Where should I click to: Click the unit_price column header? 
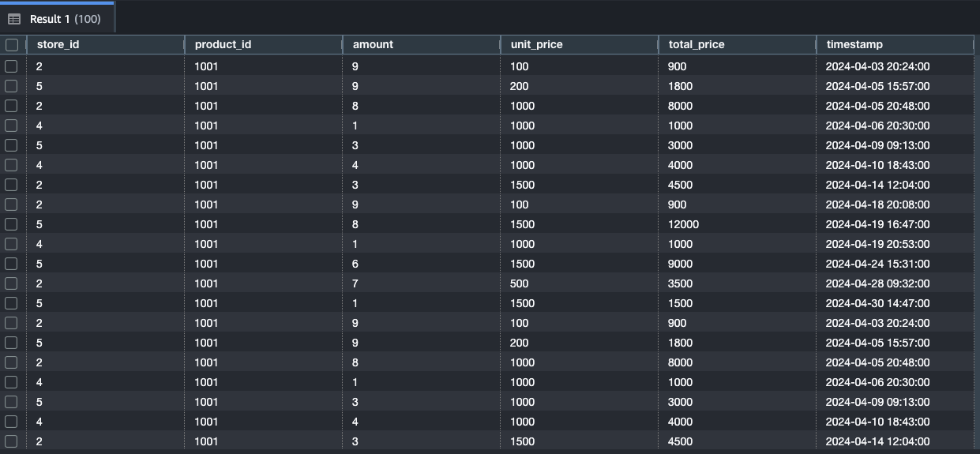536,45
